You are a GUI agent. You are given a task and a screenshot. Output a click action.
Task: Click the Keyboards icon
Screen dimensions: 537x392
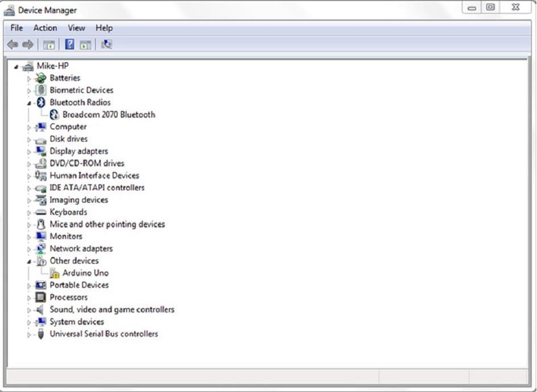click(41, 212)
